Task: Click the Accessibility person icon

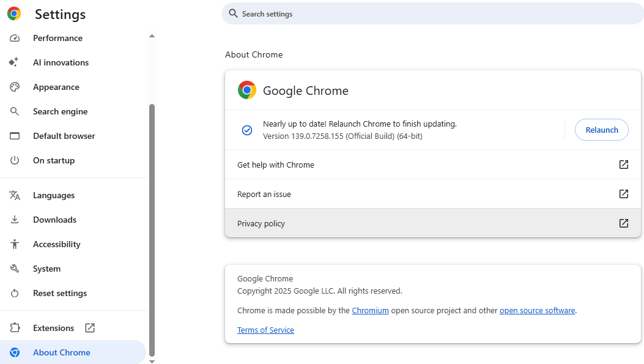Action: [15, 243]
